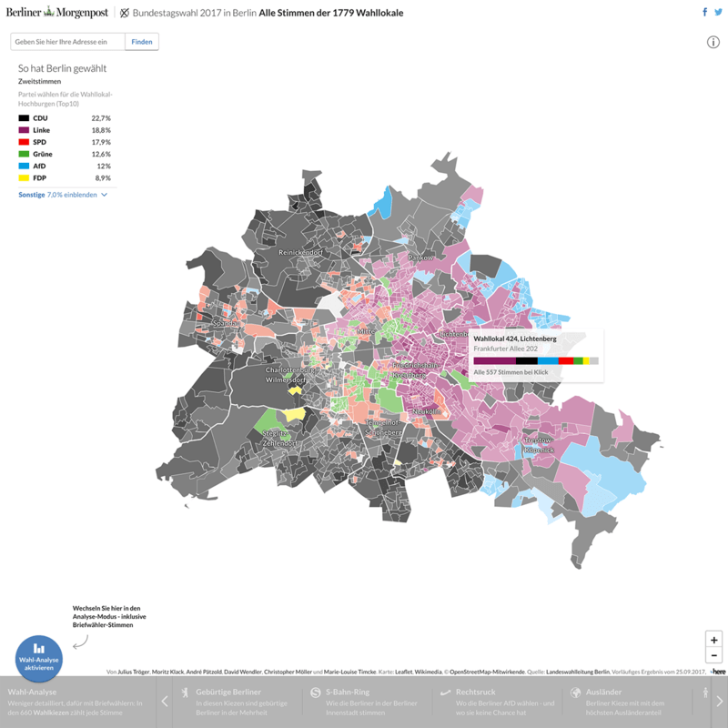Select Linke party in the legend
This screenshot has height=728, width=728.
pyautogui.click(x=42, y=130)
